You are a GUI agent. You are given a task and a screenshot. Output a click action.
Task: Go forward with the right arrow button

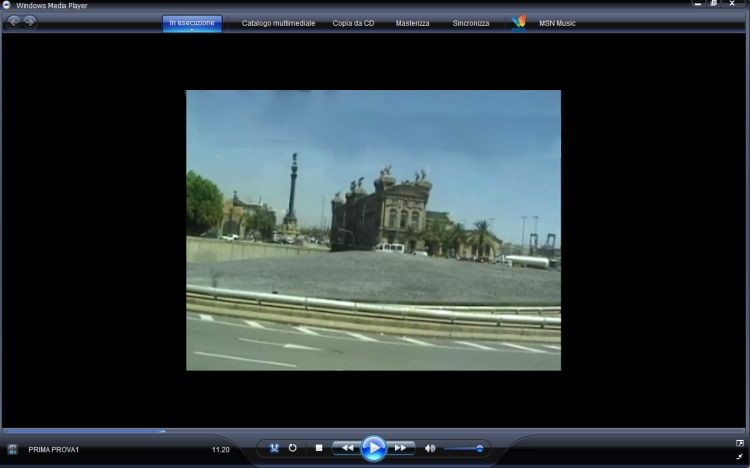tap(30, 22)
